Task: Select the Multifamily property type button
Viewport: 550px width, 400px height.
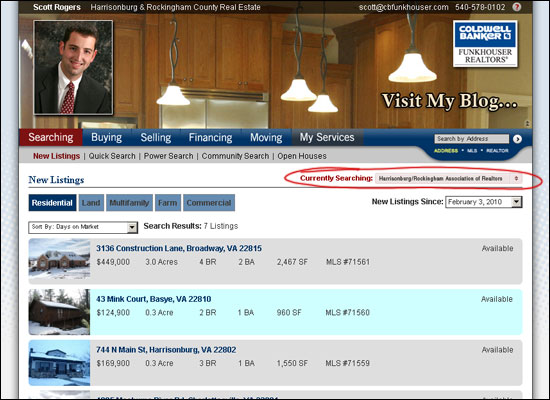Action: coord(129,203)
